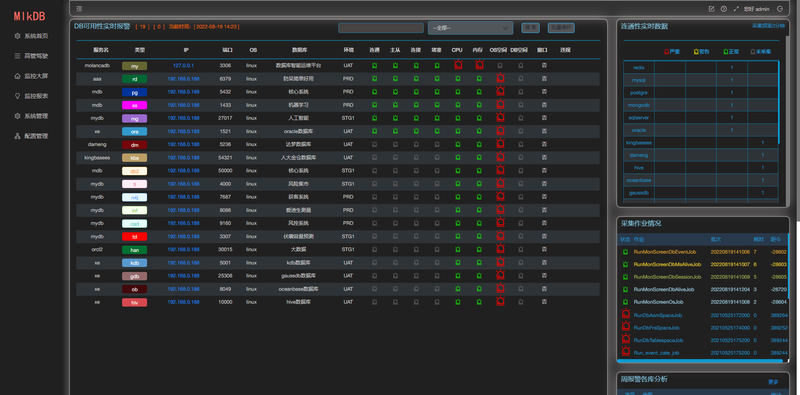Click the red memory alarm icon for molancadb
Screen dimensions: 800x395
pyautogui.click(x=479, y=65)
